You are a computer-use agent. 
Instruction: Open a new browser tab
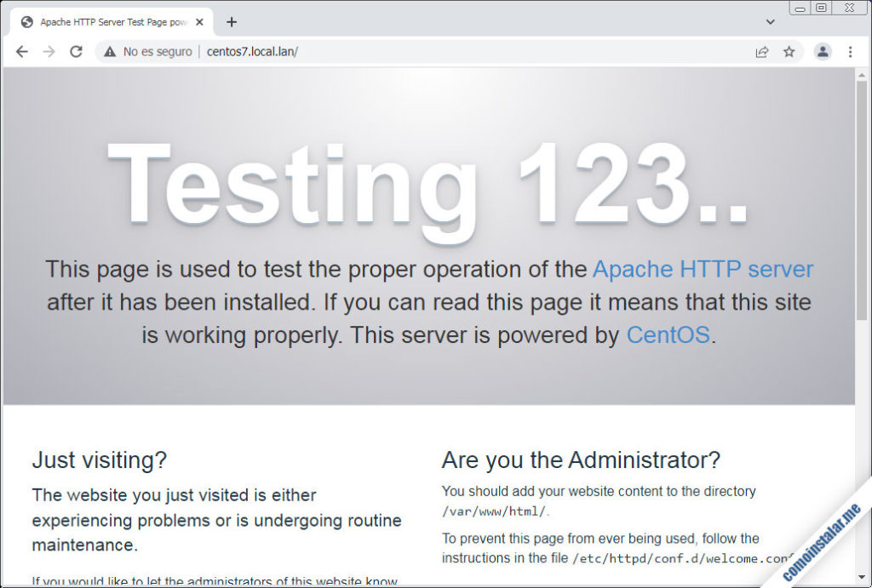(x=231, y=21)
